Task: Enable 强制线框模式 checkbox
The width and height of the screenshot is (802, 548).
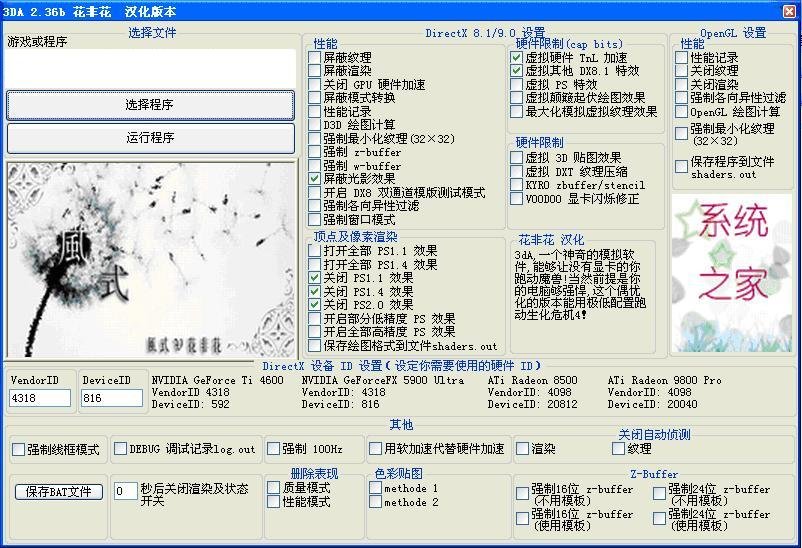Action: click(19, 449)
